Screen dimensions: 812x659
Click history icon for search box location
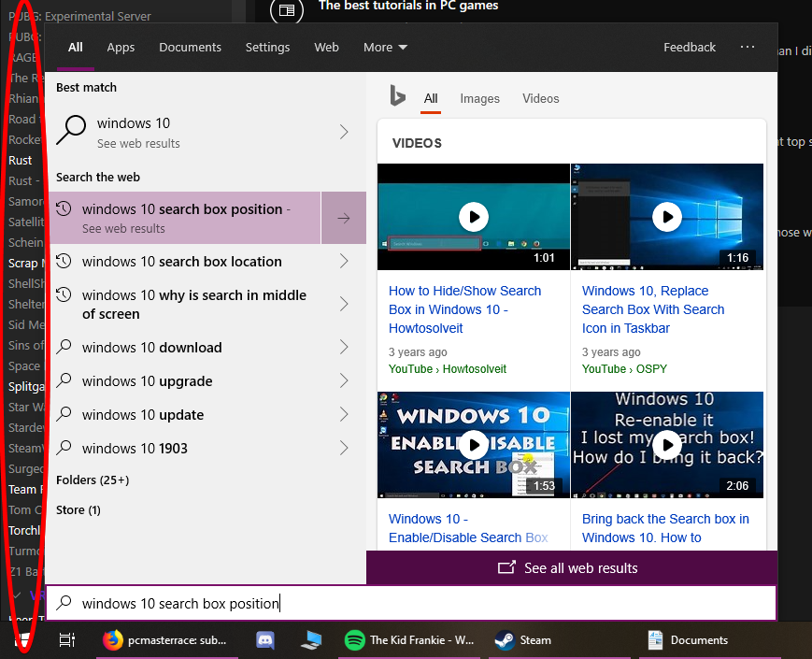click(x=64, y=261)
